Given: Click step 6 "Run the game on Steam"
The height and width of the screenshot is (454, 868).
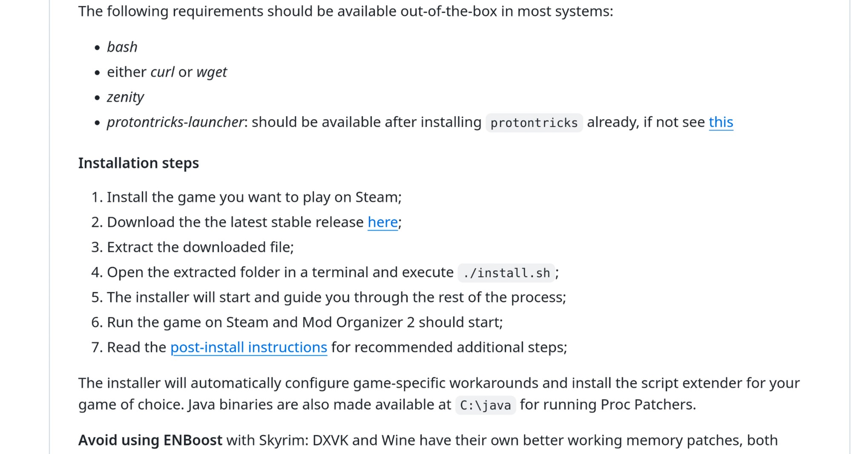Looking at the screenshot, I should tap(305, 323).
